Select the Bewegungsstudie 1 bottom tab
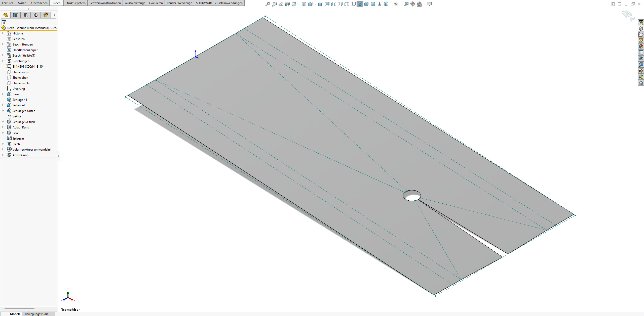The width and height of the screenshot is (644, 316). [x=38, y=314]
